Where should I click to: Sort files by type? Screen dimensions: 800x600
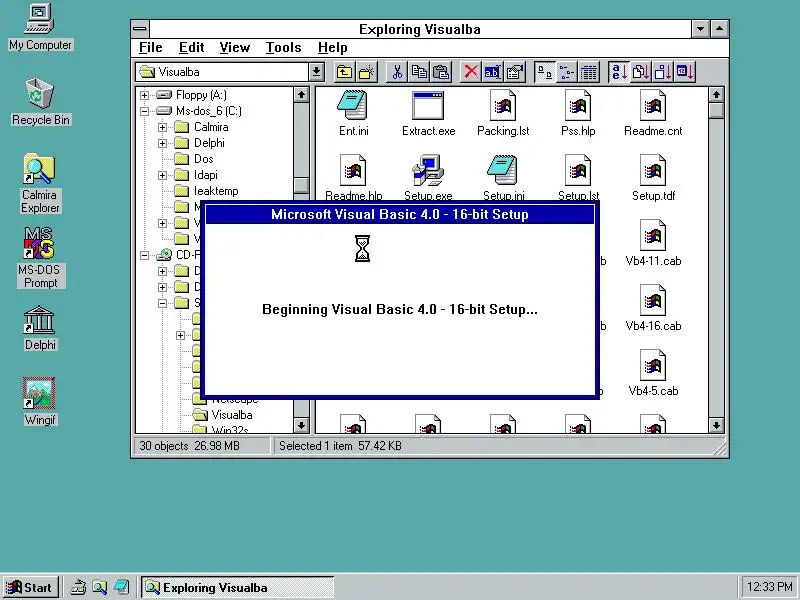coord(640,72)
